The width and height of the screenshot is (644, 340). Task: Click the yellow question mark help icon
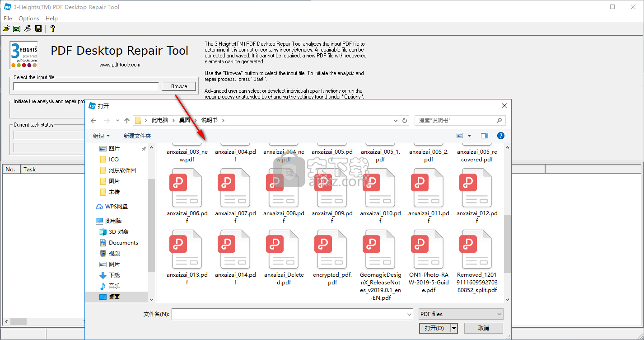point(53,28)
